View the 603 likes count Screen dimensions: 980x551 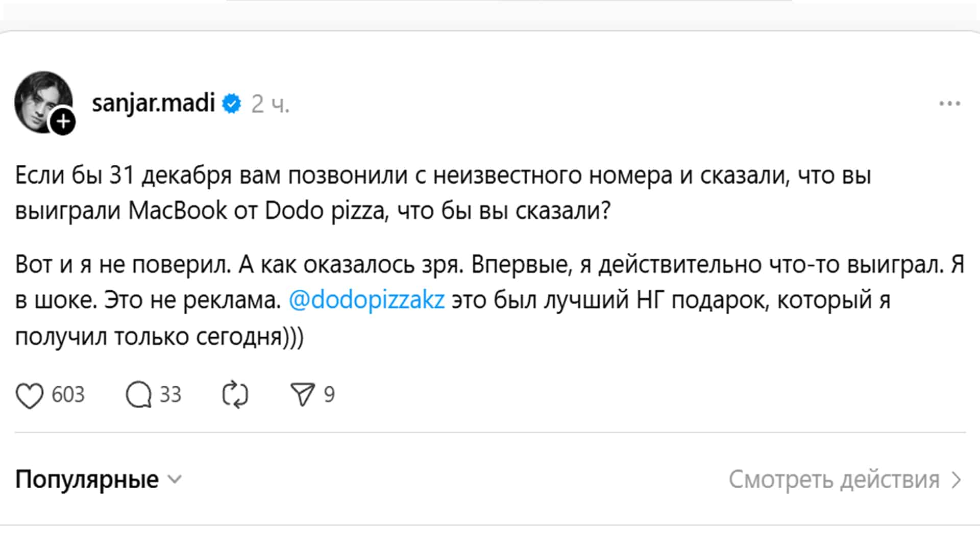[68, 395]
